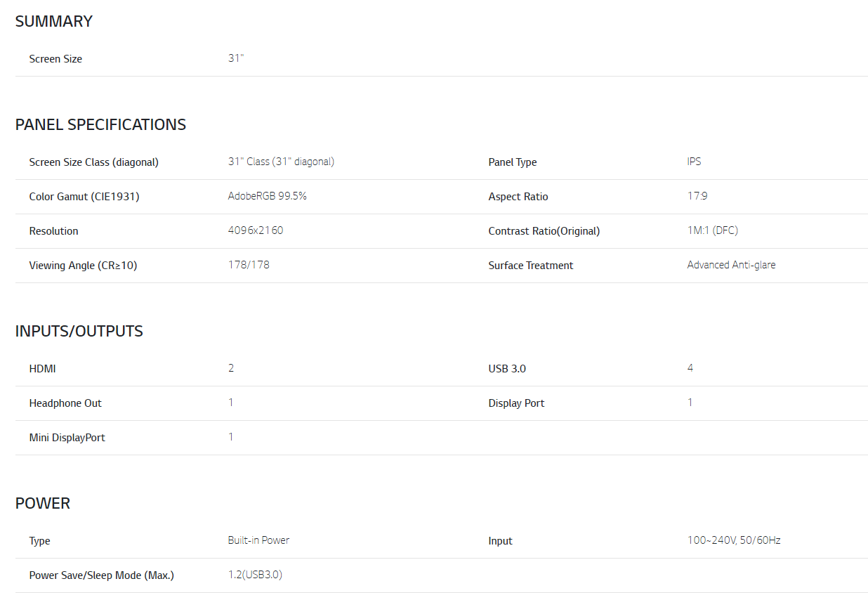The image size is (868, 593).
Task: Click the Viewing Angle (CR≥10) label
Action: click(x=83, y=266)
